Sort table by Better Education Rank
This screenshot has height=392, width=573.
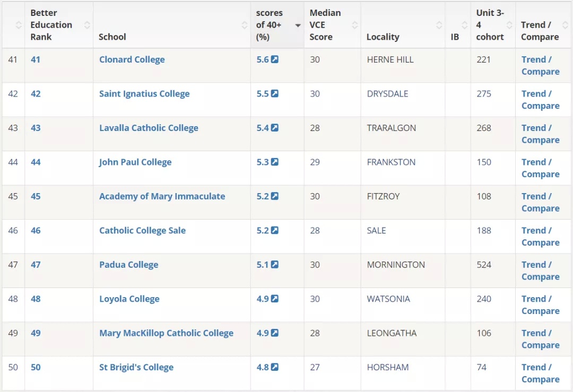click(87, 25)
